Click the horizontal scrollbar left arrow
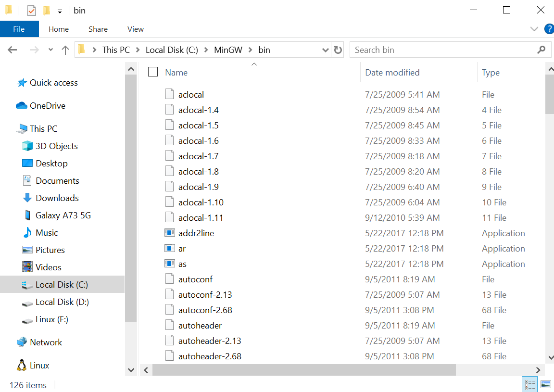This screenshot has width=554, height=392. point(146,370)
